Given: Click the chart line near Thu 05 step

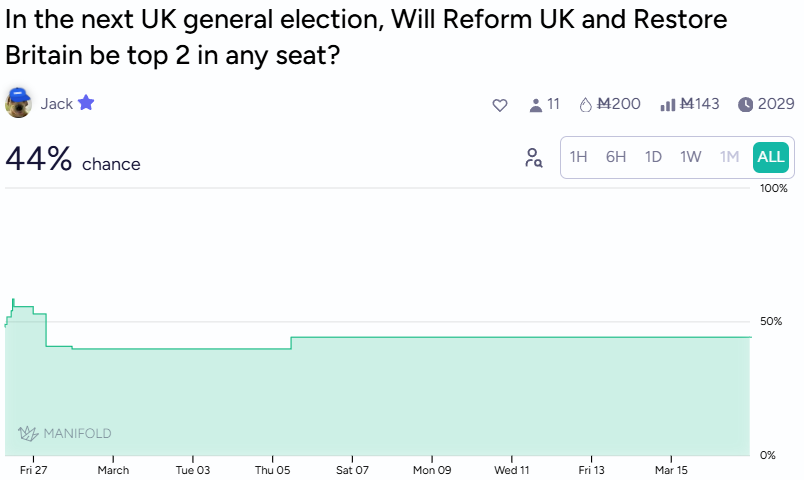Looking at the screenshot, I should click(291, 343).
